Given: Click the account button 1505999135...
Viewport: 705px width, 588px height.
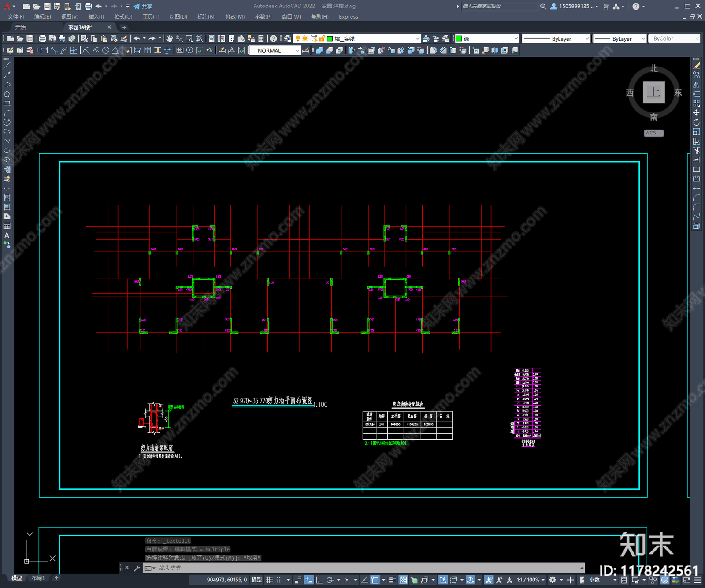Looking at the screenshot, I should 575,6.
